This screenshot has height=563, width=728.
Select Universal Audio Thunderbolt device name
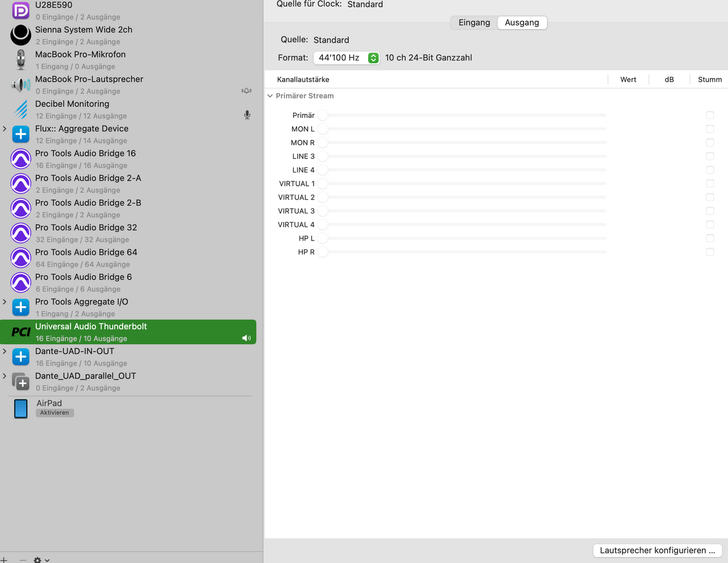(x=91, y=326)
